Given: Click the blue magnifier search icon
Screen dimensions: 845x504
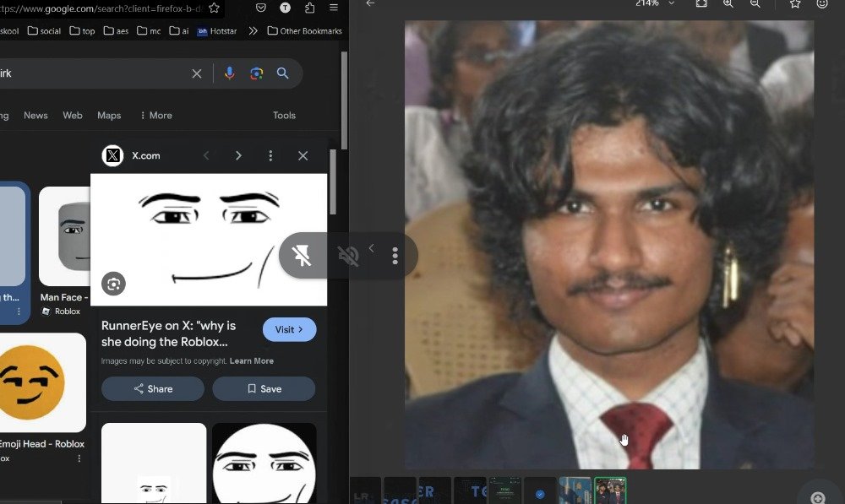Looking at the screenshot, I should tap(283, 73).
